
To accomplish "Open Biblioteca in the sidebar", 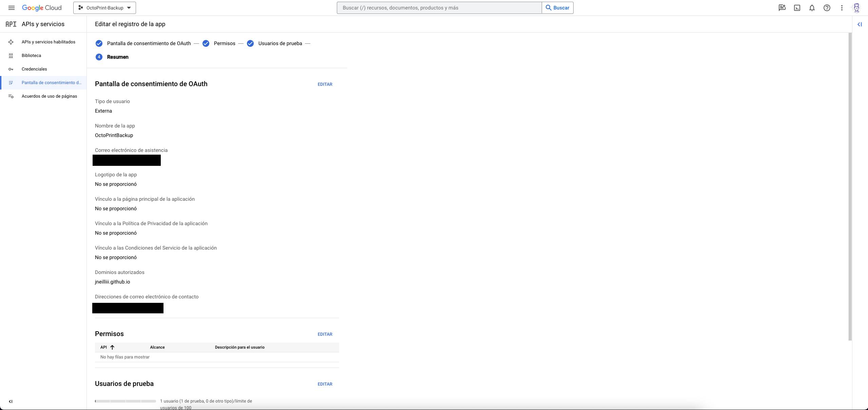I will point(31,55).
